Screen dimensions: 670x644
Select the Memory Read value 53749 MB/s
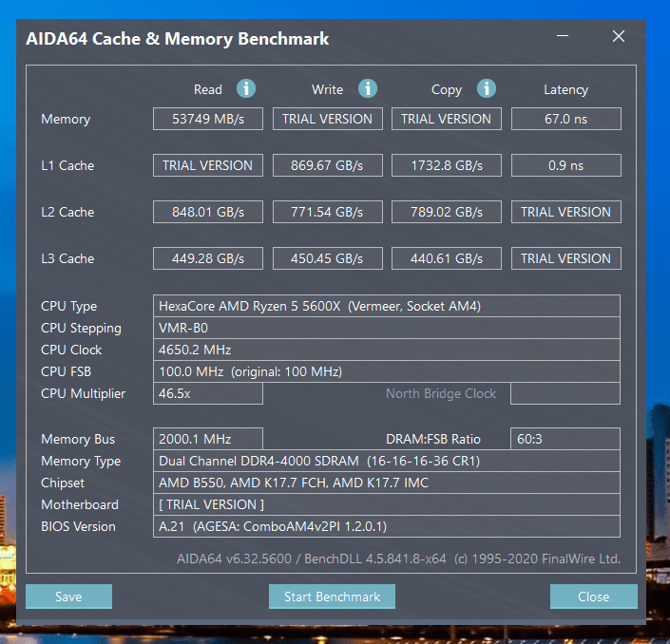[x=208, y=119]
